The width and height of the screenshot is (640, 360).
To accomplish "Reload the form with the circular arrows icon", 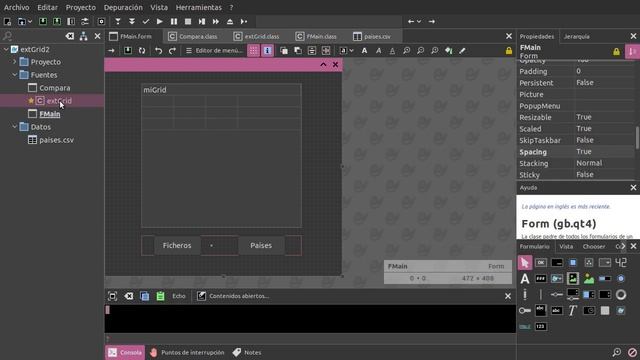I will 142,51.
